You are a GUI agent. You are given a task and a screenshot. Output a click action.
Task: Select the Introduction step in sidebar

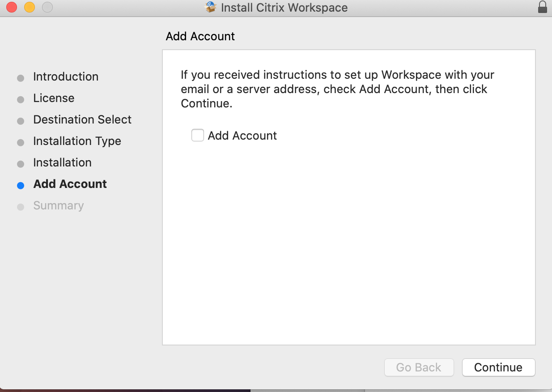[66, 77]
